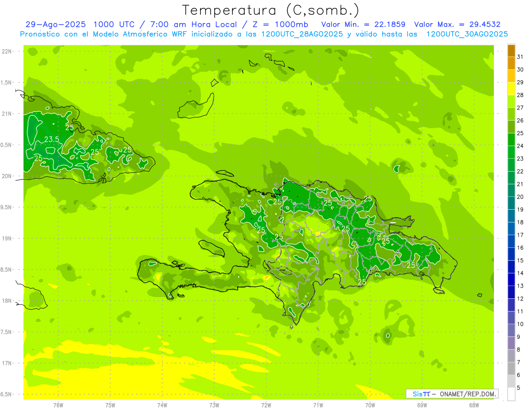The width and height of the screenshot is (532, 411).
Task: Click the "5" color scale value
Action: (519, 388)
